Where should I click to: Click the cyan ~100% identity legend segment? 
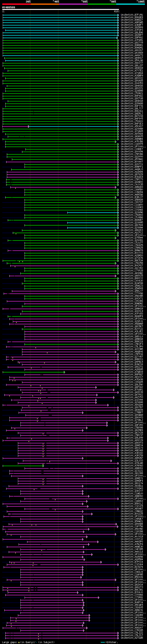click(130, 4)
